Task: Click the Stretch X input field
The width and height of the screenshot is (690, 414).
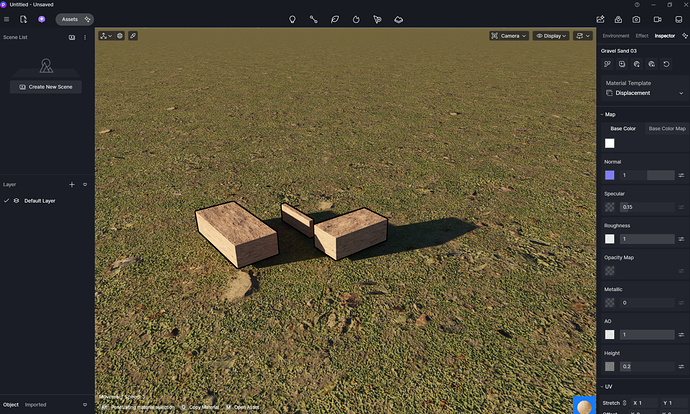Action: 644,403
